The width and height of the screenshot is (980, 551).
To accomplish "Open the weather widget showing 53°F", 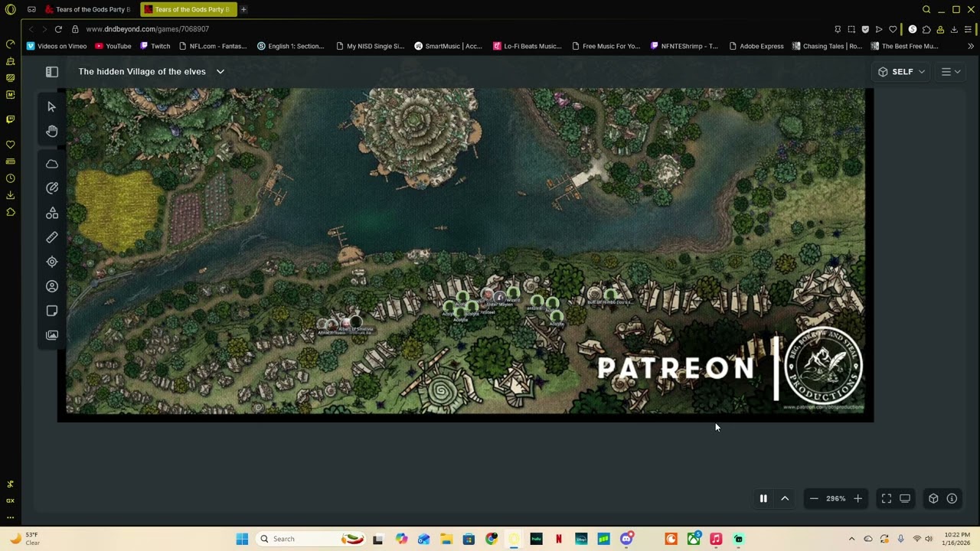I will pyautogui.click(x=24, y=539).
